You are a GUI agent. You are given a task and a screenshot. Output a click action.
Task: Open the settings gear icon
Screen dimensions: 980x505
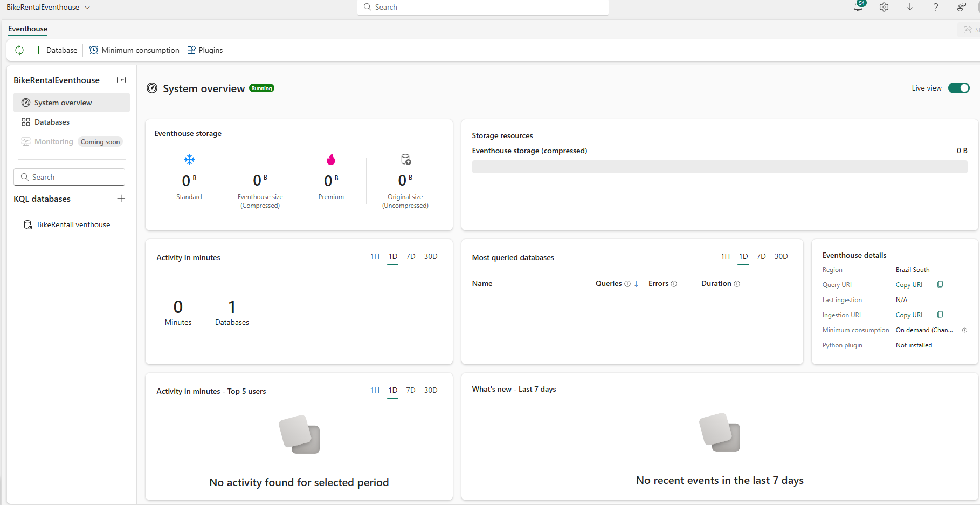(x=884, y=7)
